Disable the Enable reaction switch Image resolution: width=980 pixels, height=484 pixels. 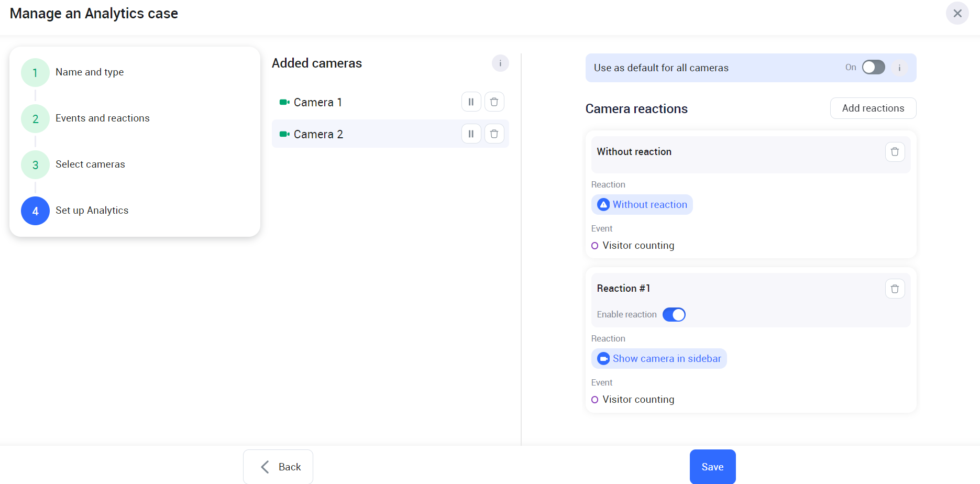point(674,314)
